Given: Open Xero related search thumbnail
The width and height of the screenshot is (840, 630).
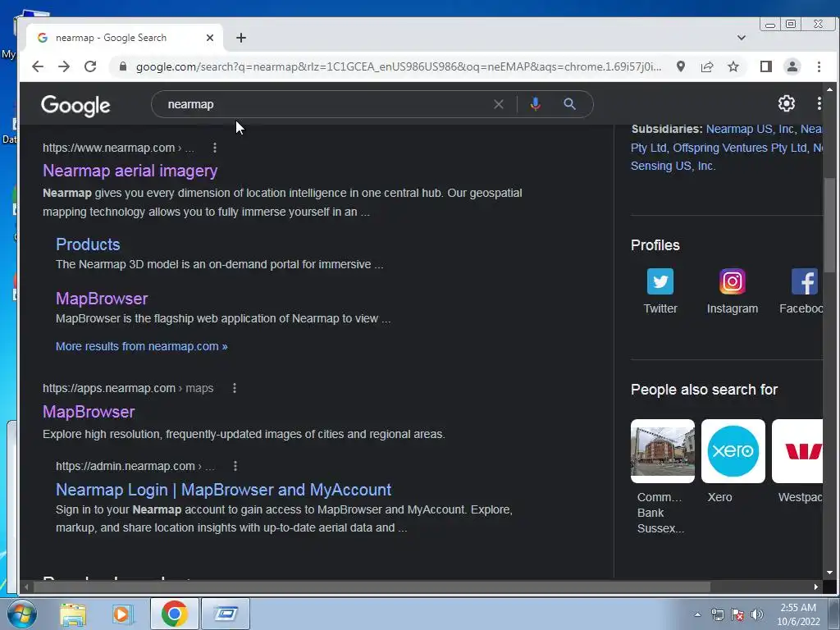Looking at the screenshot, I should 733,451.
